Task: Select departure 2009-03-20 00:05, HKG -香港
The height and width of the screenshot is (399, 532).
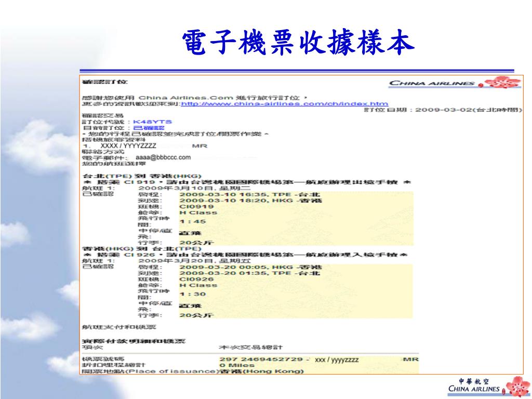Action: click(x=250, y=267)
